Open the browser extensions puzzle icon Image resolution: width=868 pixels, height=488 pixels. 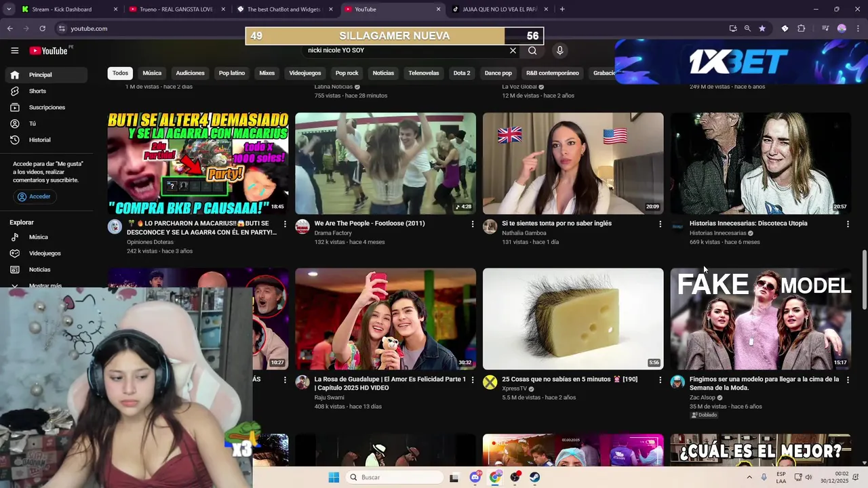click(801, 28)
